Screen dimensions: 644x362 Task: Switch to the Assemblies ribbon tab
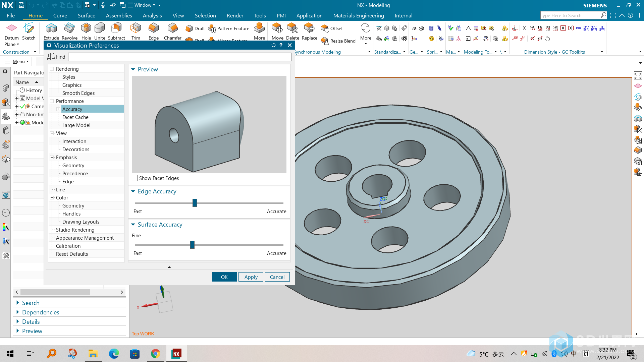(119, 15)
